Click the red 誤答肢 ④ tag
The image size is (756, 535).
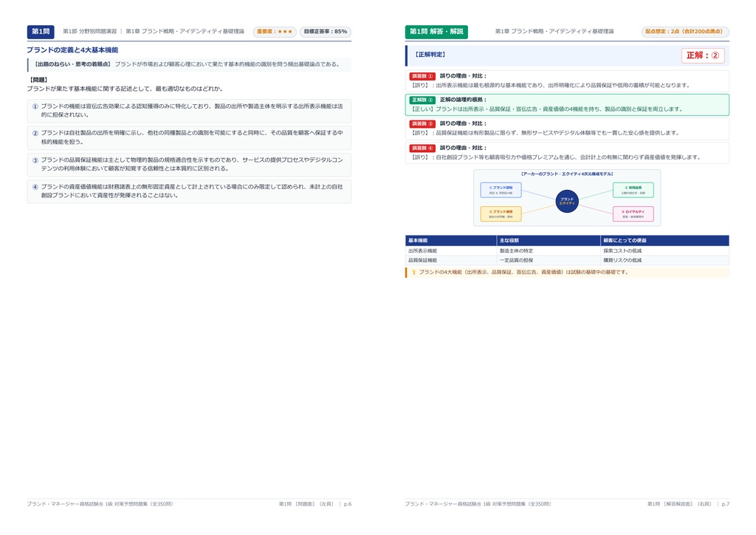pos(422,148)
